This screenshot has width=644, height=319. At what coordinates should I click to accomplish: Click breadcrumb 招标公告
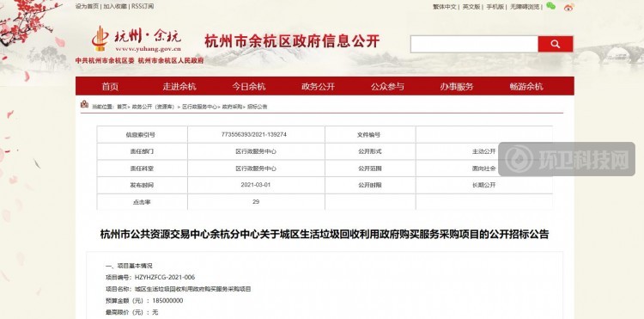[x=257, y=107]
